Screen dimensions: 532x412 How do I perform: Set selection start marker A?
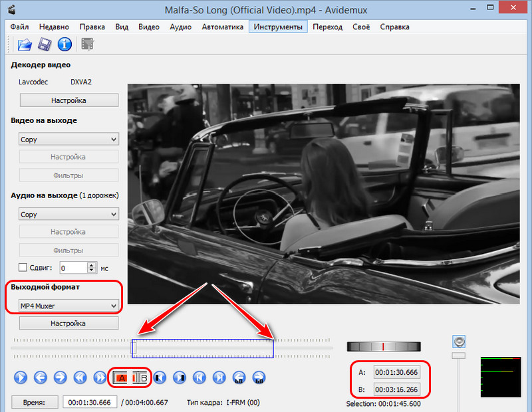point(120,377)
